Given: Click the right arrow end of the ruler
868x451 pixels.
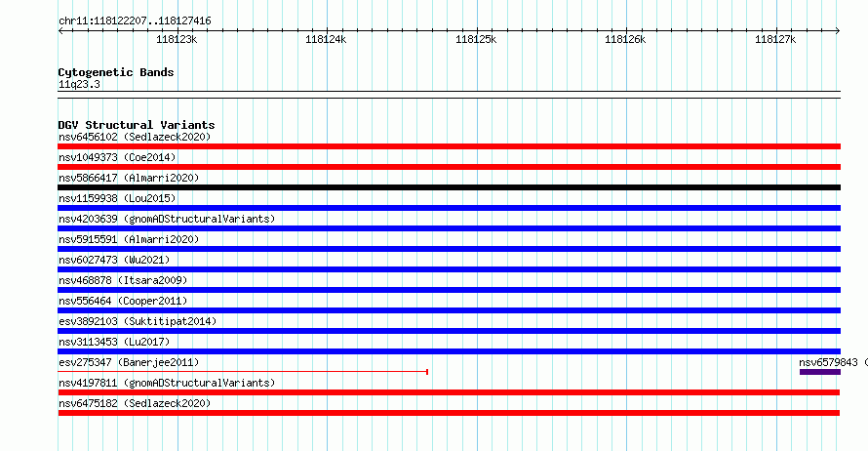Looking at the screenshot, I should [x=838, y=30].
